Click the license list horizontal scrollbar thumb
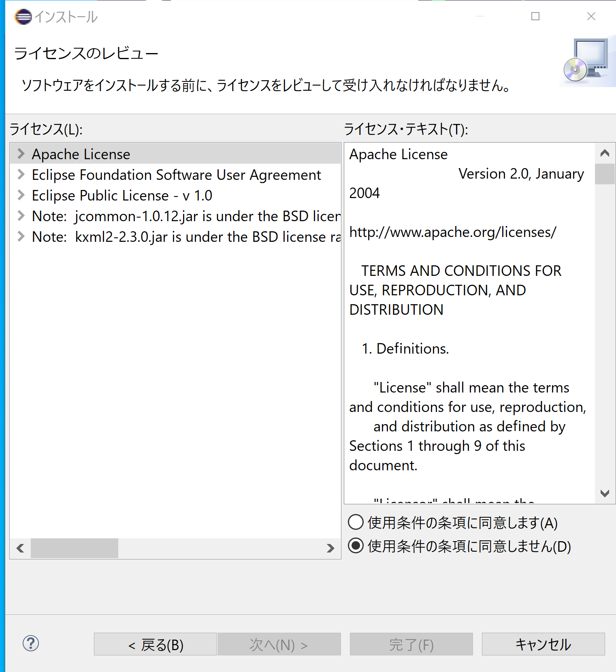616x672 pixels. click(75, 548)
